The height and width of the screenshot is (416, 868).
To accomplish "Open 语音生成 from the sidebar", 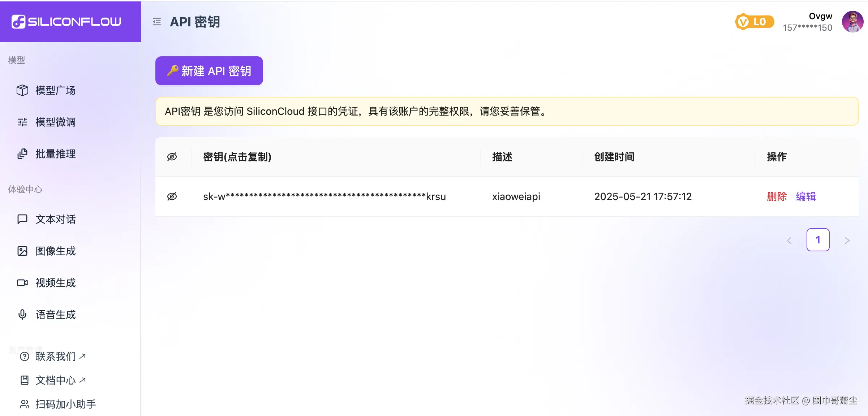I will [x=55, y=315].
